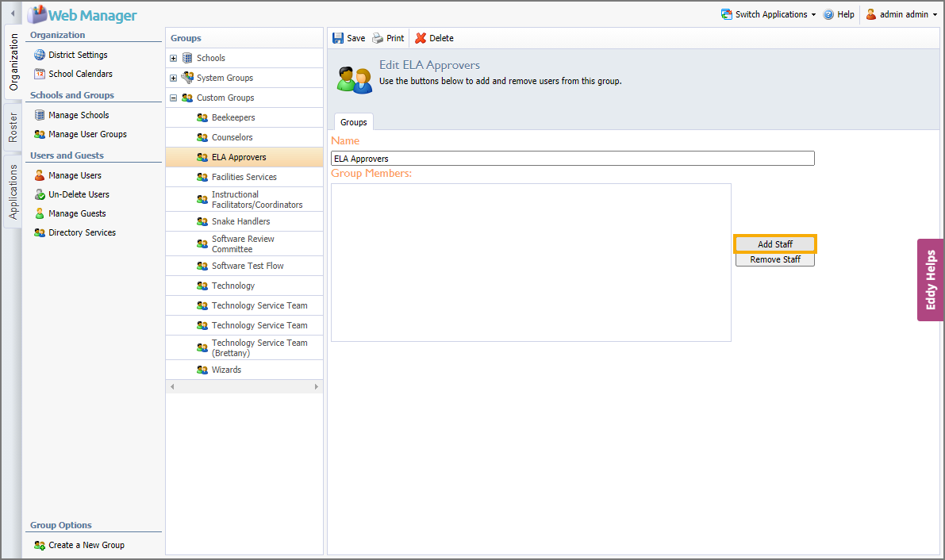This screenshot has height=560, width=945.
Task: Click the Help question mark icon
Action: (x=828, y=14)
